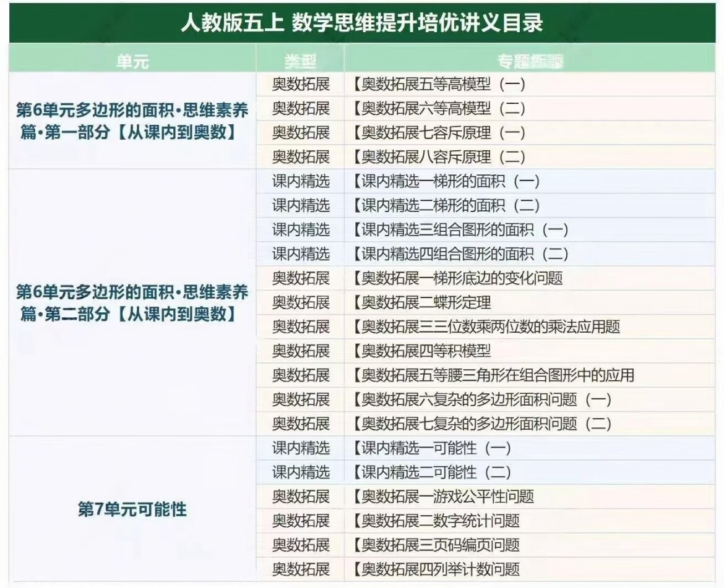The height and width of the screenshot is (588, 724).
Task: Click 课内精选 type cell in 梯形的面积（一） row
Action: [x=301, y=181]
